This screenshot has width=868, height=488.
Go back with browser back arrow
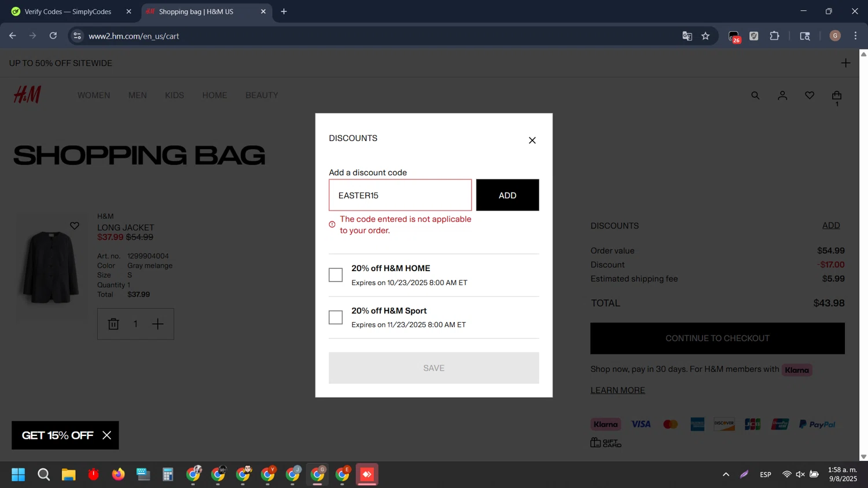pyautogui.click(x=13, y=36)
